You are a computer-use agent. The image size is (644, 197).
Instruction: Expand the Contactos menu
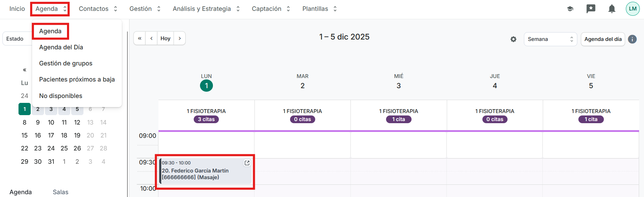[x=98, y=9]
